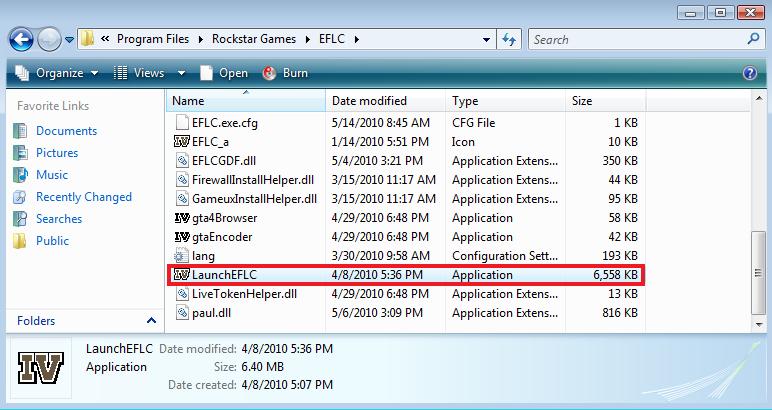This screenshot has width=772, height=410.
Task: Click the IV icon beside gtaEncoder
Action: (182, 237)
